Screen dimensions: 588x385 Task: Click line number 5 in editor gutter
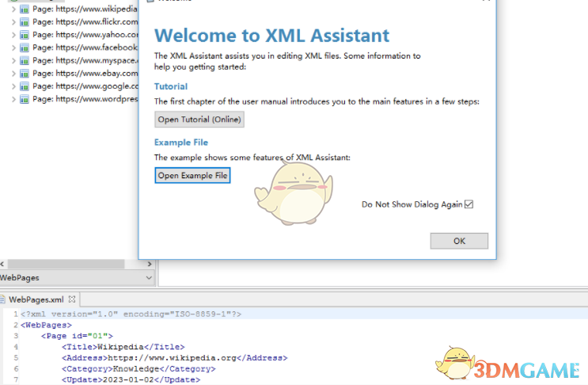pyautogui.click(x=16, y=358)
